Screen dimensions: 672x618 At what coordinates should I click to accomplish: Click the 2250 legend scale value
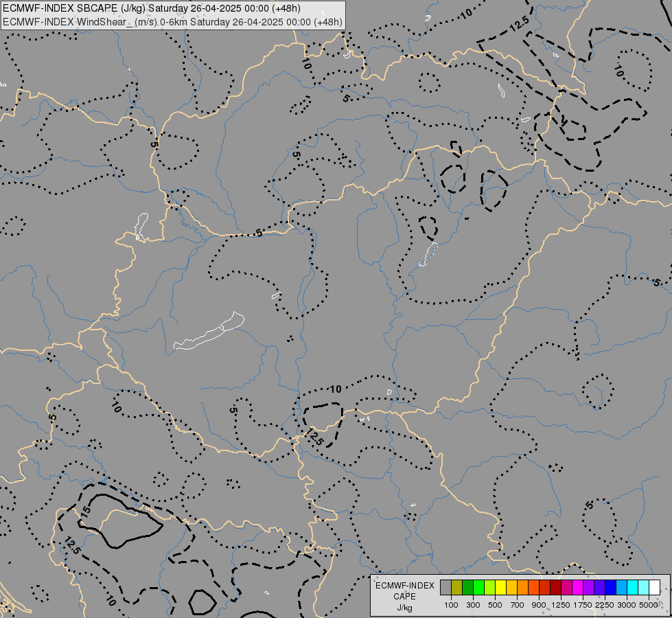pyautogui.click(x=605, y=605)
